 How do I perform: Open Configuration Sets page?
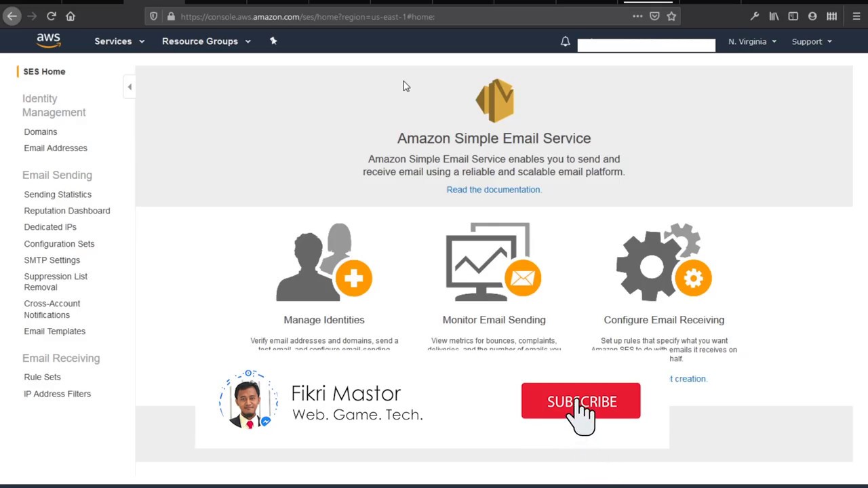point(59,244)
